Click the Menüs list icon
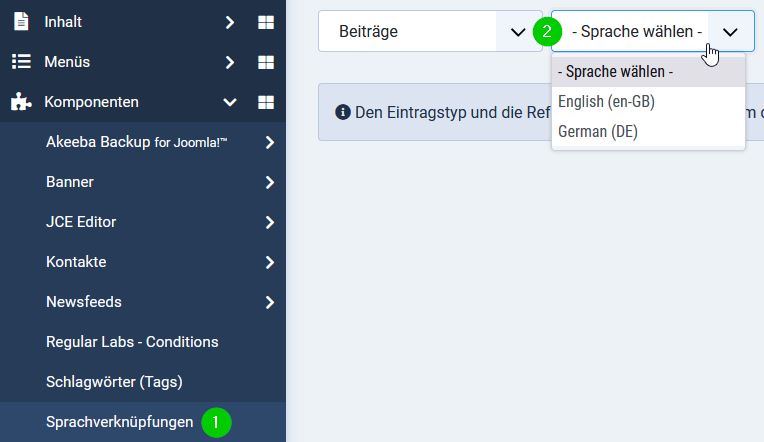Image resolution: width=764 pixels, height=442 pixels. pyautogui.click(x=20, y=61)
